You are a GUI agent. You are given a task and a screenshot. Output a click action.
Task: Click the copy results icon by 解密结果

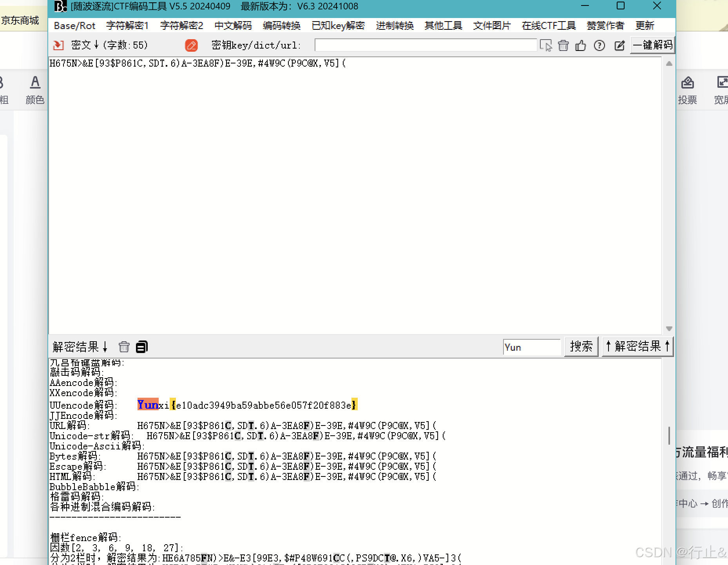coord(142,347)
